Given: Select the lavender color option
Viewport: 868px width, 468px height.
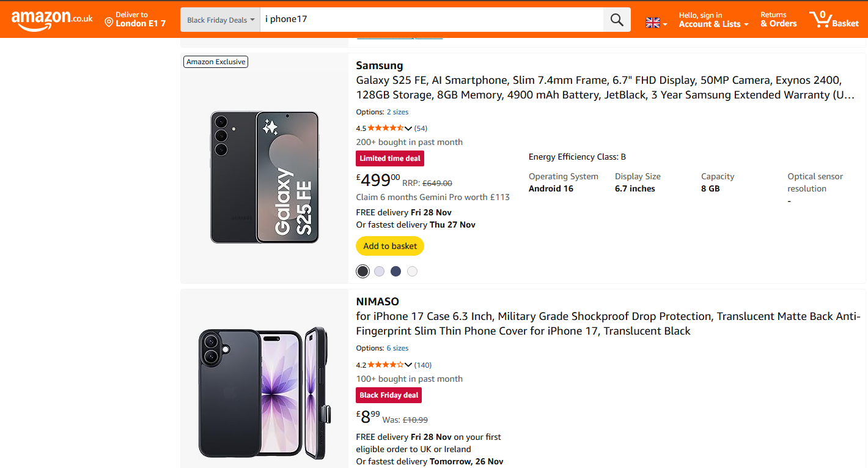Looking at the screenshot, I should point(379,271).
